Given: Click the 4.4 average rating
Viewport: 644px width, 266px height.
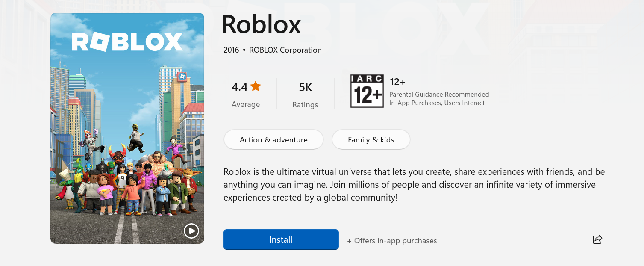Looking at the screenshot, I should point(240,87).
